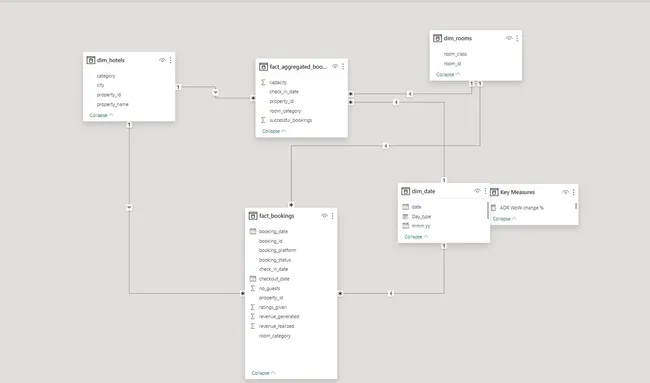
Task: Select property_id field in dim_hotels
Action: click(109, 95)
